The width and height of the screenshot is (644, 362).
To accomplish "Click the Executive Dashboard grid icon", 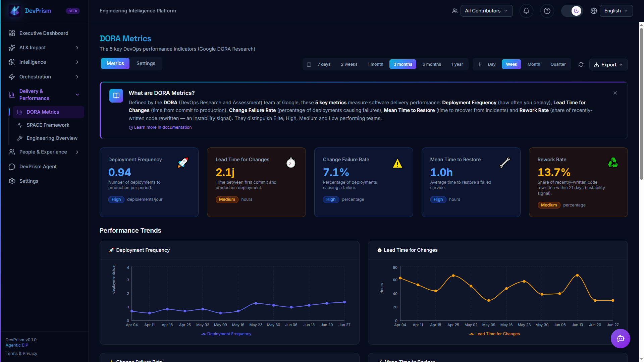I will point(12,33).
